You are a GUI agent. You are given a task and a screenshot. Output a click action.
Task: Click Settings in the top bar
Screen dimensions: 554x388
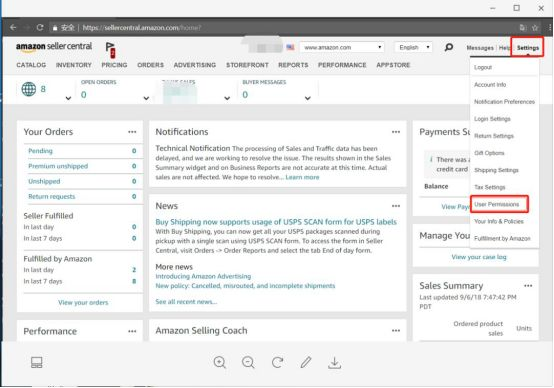528,48
